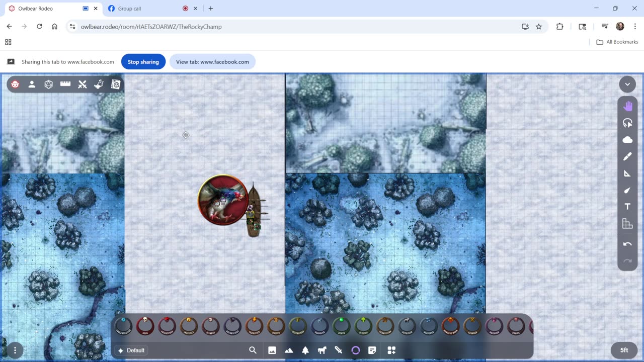View site information icon in address bar
This screenshot has height=362, width=644.
pyautogui.click(x=72, y=27)
